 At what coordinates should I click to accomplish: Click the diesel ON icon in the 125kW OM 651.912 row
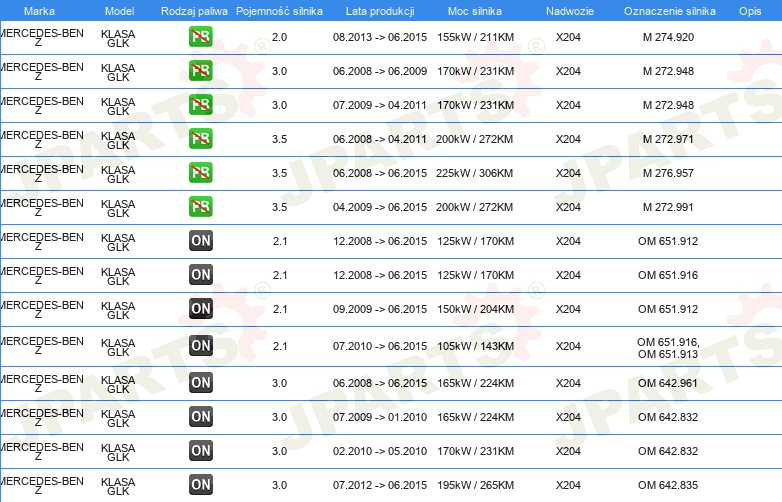[200, 240]
